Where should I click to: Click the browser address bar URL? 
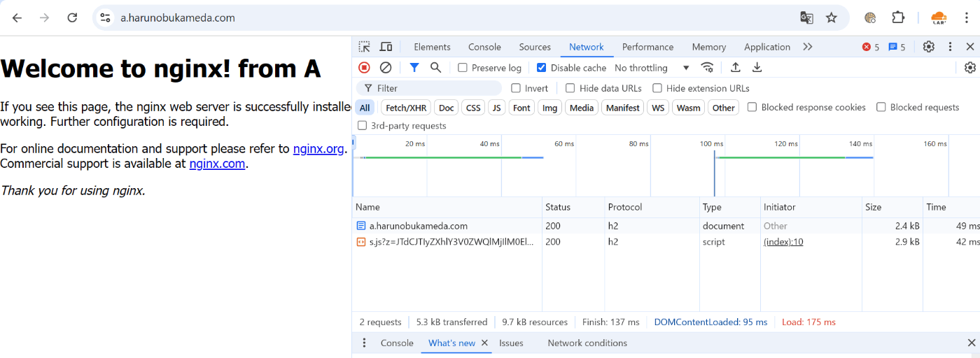[x=178, y=17]
